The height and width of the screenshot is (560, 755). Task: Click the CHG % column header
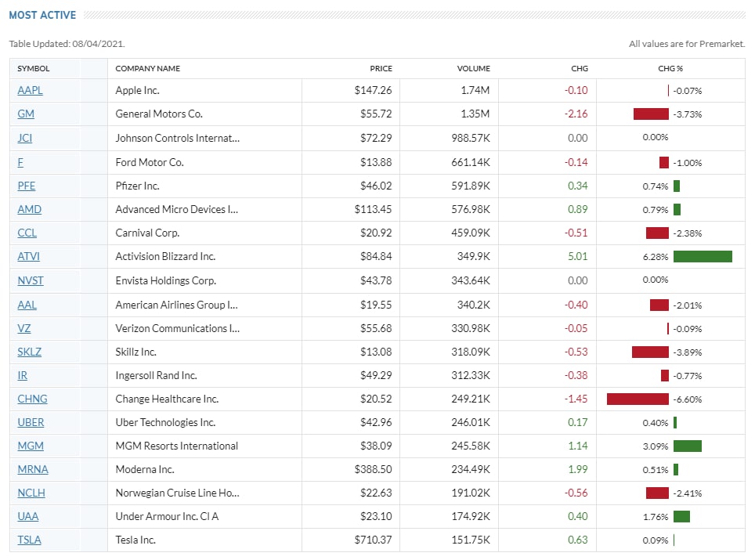point(670,68)
